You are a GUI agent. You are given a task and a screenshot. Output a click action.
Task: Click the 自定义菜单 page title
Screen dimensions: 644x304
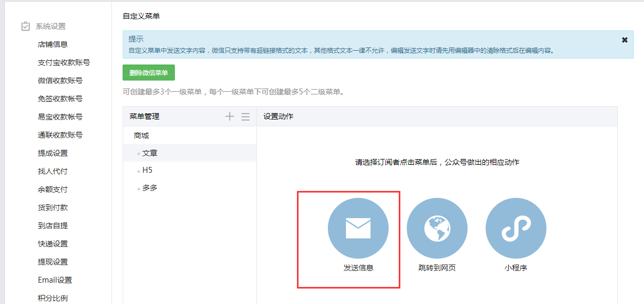(x=141, y=16)
